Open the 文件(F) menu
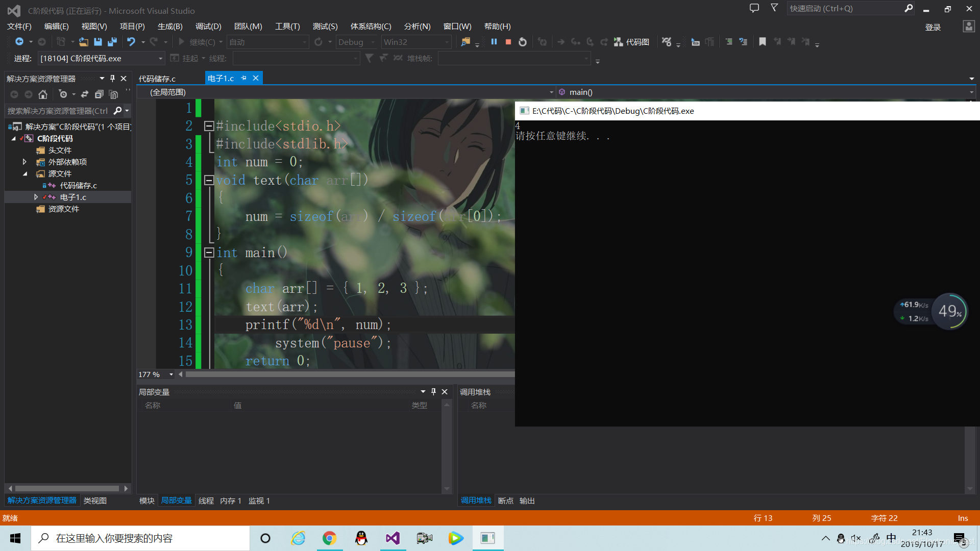Viewport: 980px width, 551px height. pyautogui.click(x=19, y=26)
